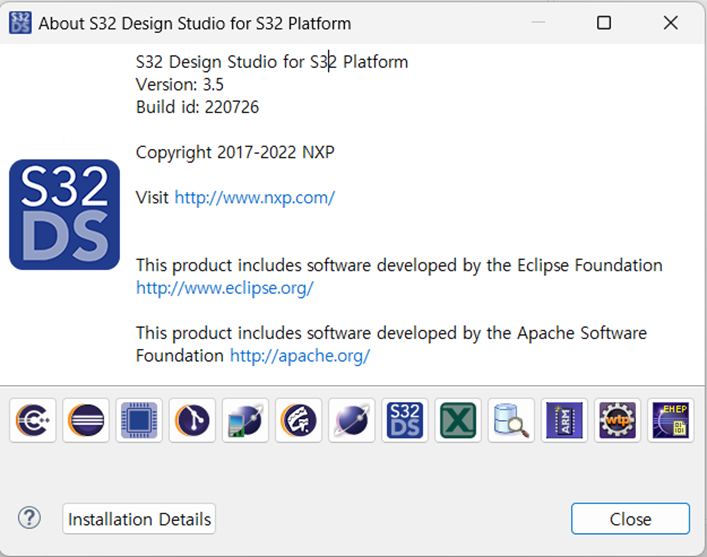Open the EGit branch feature icon

click(x=192, y=420)
